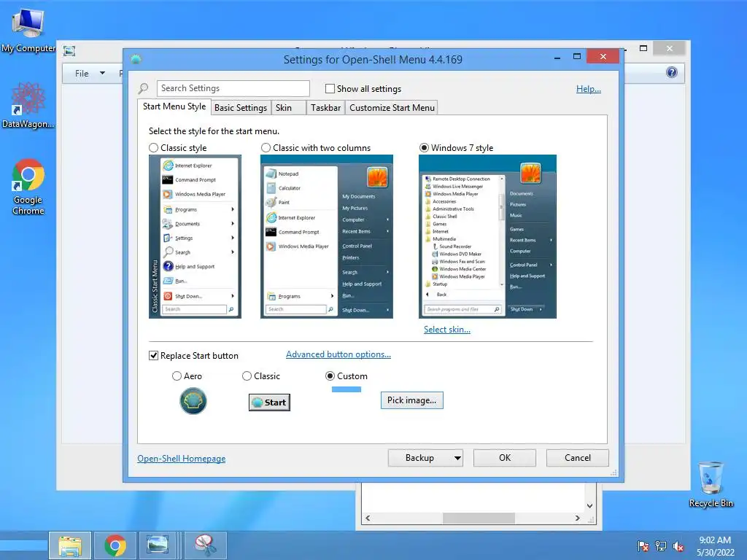This screenshot has height=560, width=747.
Task: Uncheck Replace Start button
Action: 153,356
